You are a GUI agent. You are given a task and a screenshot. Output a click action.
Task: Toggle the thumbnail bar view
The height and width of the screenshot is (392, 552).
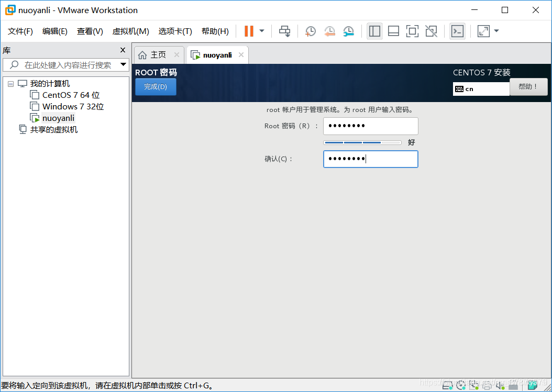(x=393, y=31)
